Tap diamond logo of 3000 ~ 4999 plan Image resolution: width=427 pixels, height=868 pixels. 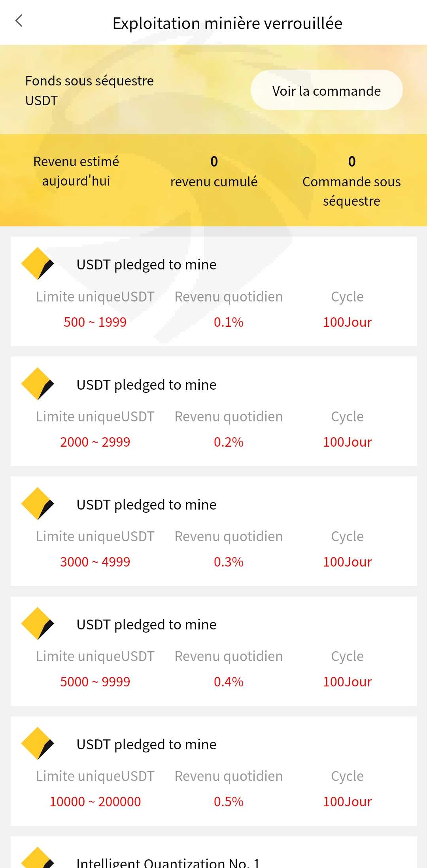tap(37, 504)
